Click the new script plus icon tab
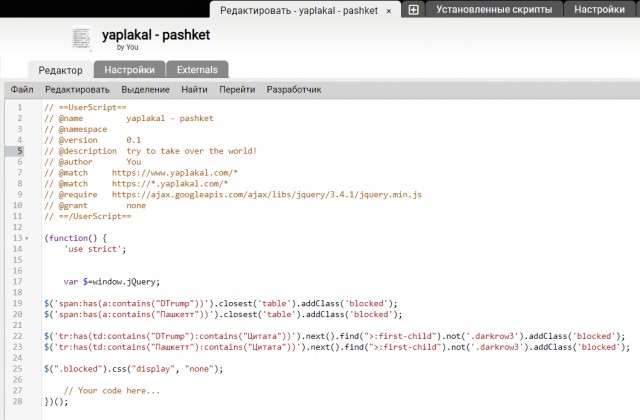This screenshot has width=640, height=420. 413,10
